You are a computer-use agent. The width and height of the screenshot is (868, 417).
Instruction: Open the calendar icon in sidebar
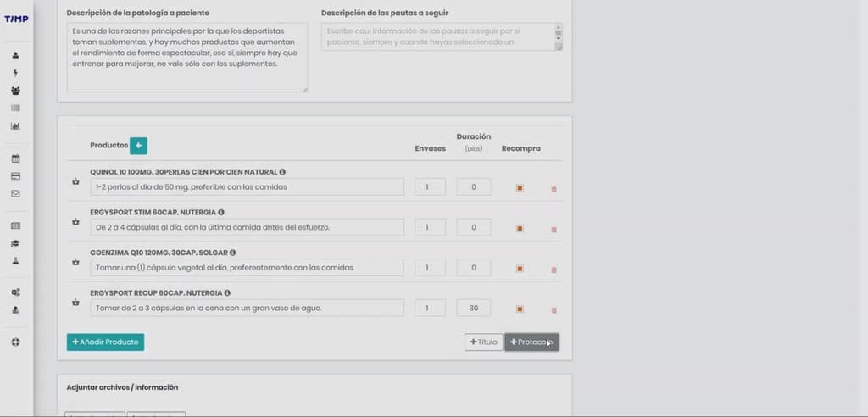coord(15,158)
